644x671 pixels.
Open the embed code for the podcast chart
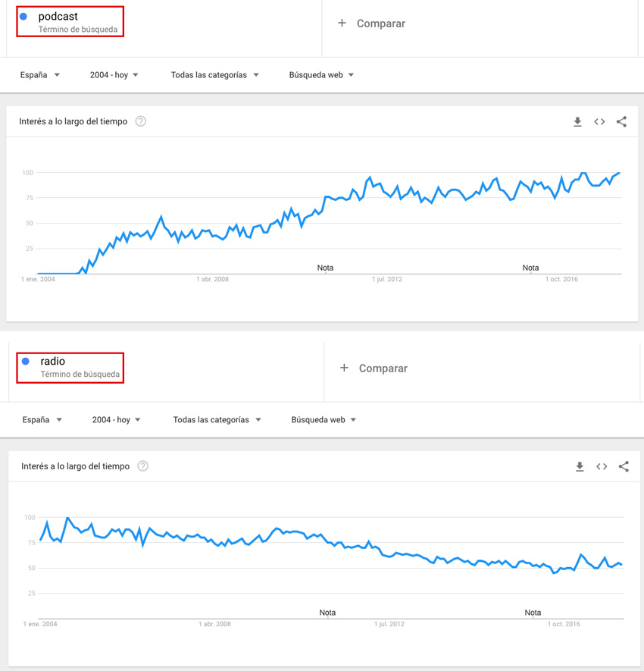click(599, 121)
